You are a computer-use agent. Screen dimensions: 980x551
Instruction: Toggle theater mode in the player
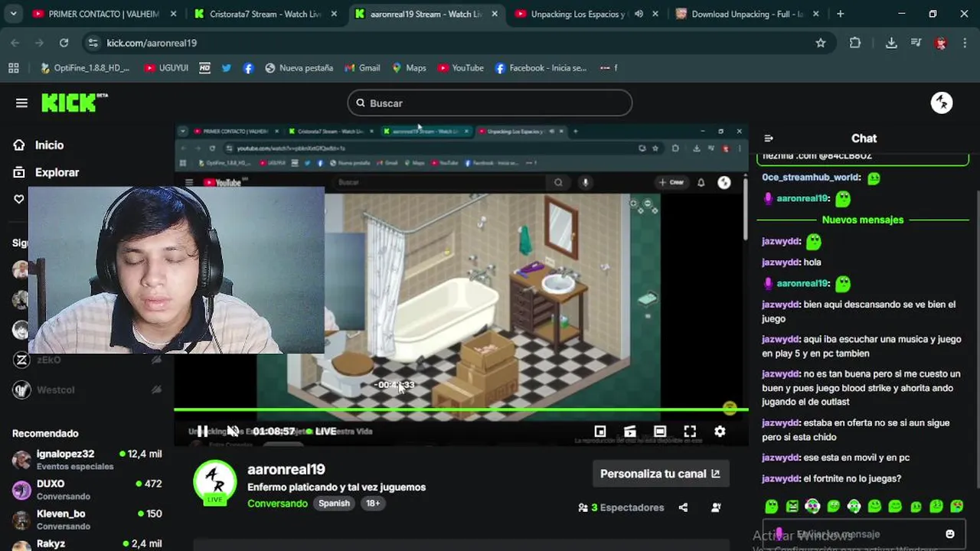[x=660, y=432]
